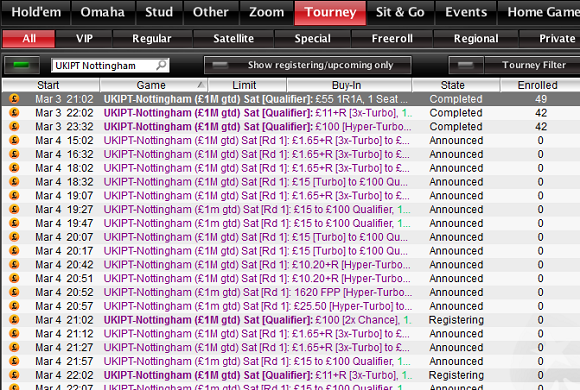
Task: Switch to the Omaha tab
Action: (103, 13)
